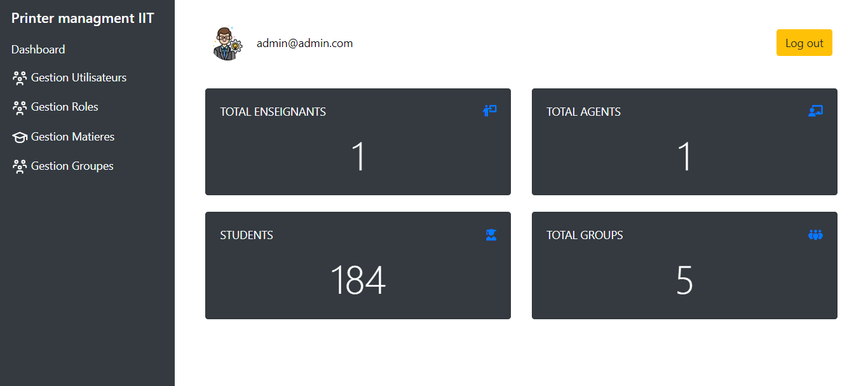Image resolution: width=868 pixels, height=386 pixels.
Task: Click the users icon beside Gestion Utilisateurs
Action: [19, 78]
